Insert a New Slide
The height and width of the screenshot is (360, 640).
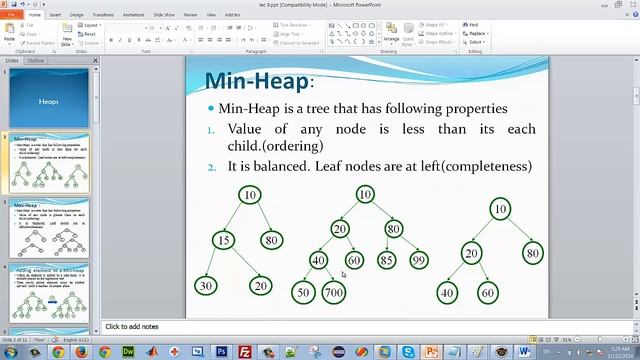[x=67, y=34]
